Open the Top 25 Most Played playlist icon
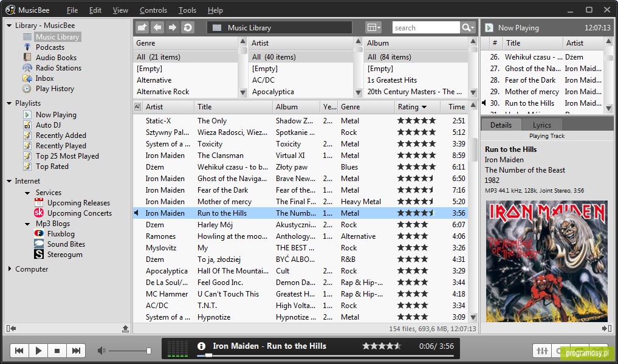 pyautogui.click(x=27, y=156)
